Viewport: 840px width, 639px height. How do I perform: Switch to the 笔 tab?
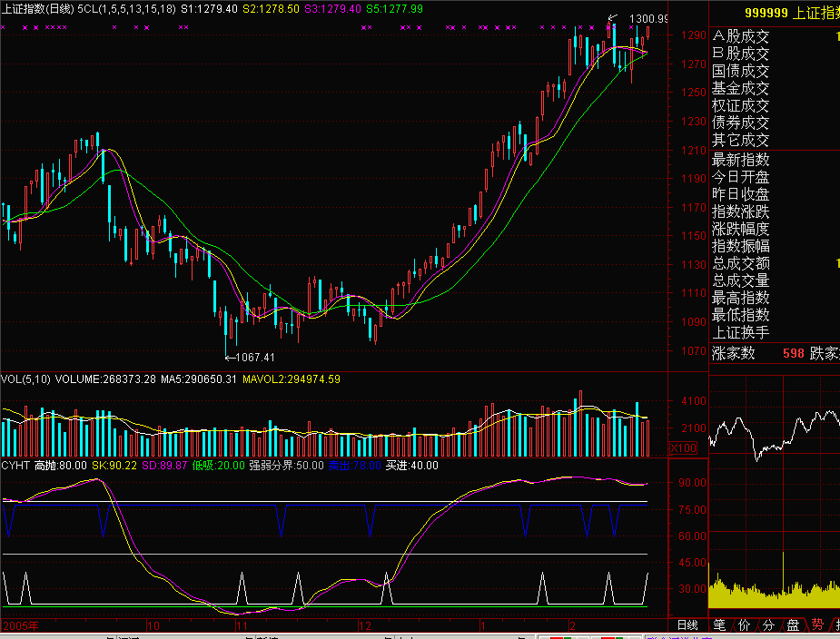coord(719,624)
